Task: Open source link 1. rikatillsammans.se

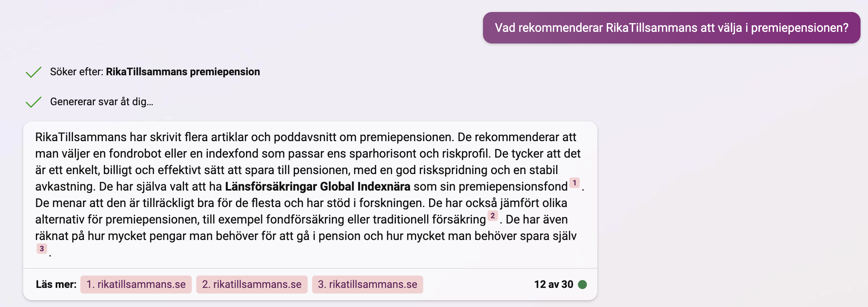Action: point(136,285)
